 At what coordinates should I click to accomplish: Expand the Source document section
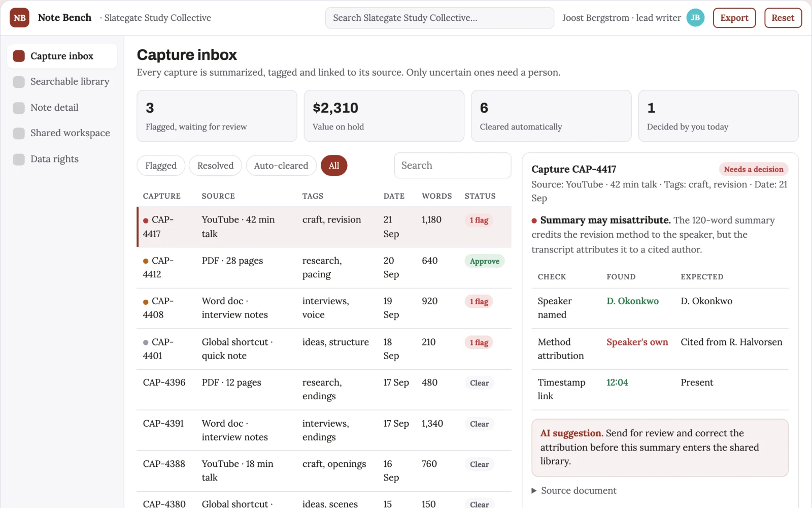(573, 491)
